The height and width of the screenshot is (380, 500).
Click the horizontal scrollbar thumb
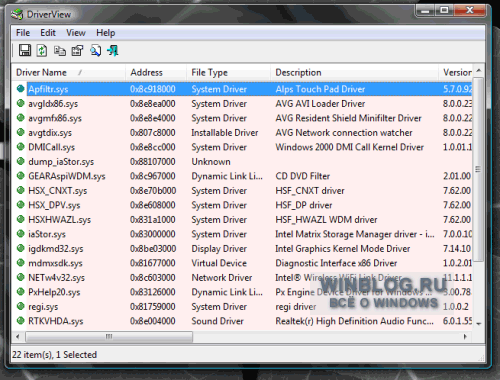click(109, 336)
